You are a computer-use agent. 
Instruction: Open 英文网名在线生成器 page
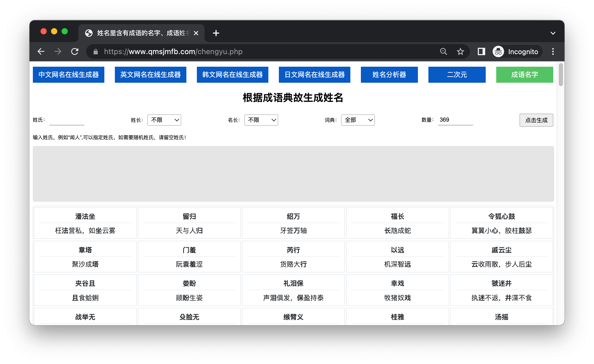151,75
